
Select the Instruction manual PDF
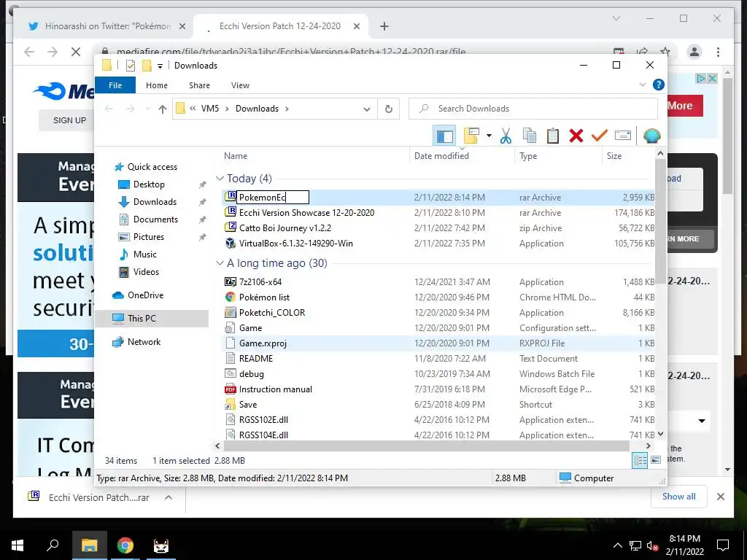275,389
